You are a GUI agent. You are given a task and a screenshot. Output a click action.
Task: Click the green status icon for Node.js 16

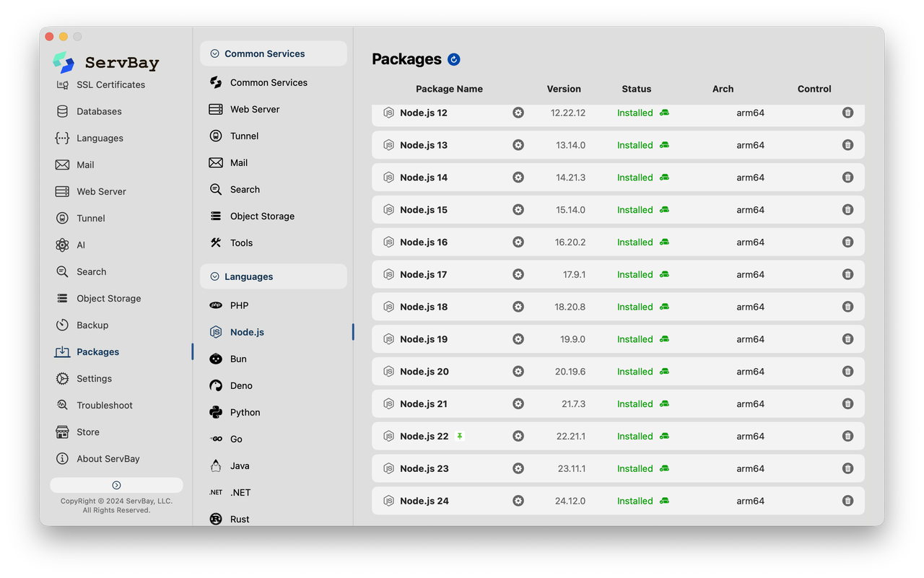tap(664, 242)
